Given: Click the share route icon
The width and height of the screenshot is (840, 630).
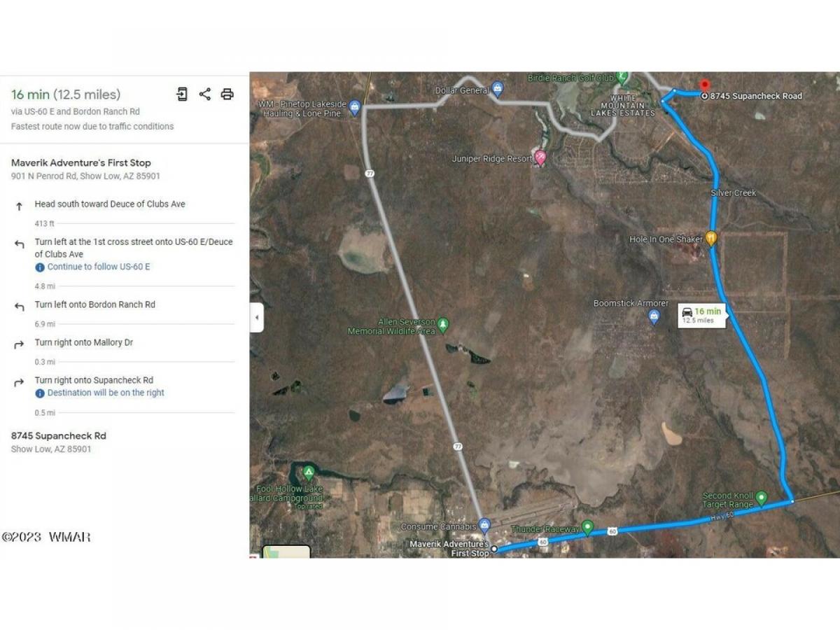Looking at the screenshot, I should tap(204, 94).
